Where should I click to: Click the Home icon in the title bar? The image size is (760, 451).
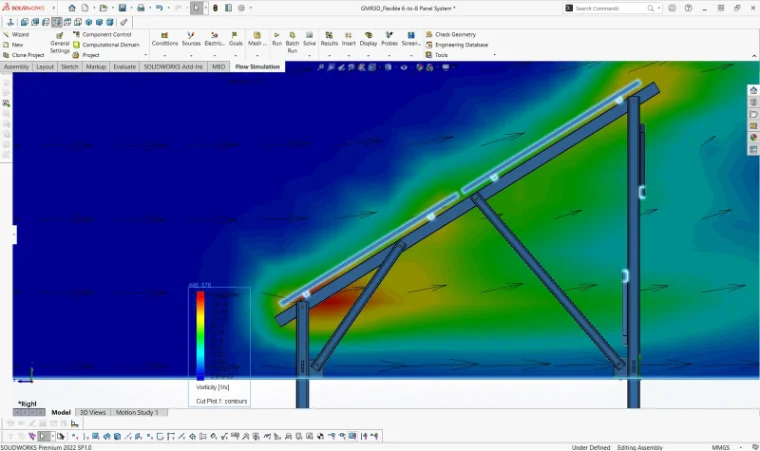click(x=72, y=8)
